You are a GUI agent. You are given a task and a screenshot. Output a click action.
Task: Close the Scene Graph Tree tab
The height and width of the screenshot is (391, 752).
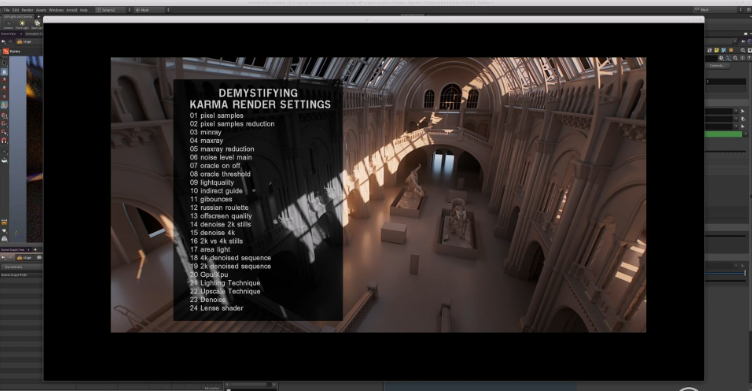[x=28, y=249]
